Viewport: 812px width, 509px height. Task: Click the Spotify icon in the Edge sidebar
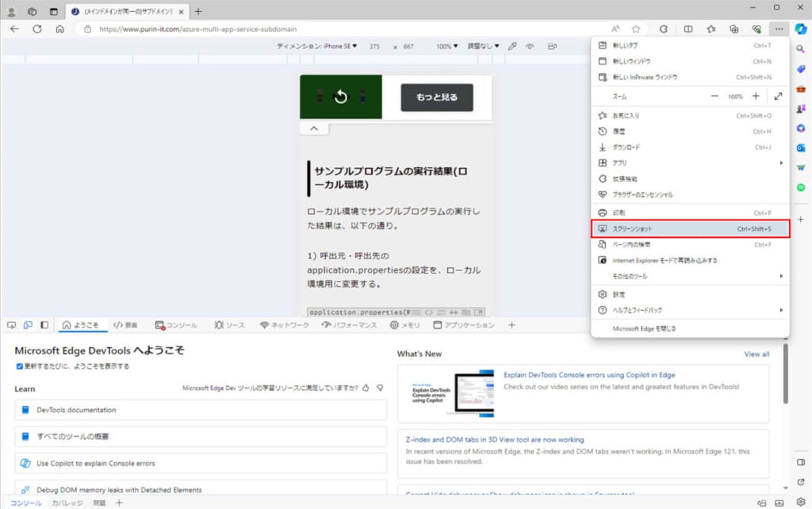[x=800, y=187]
